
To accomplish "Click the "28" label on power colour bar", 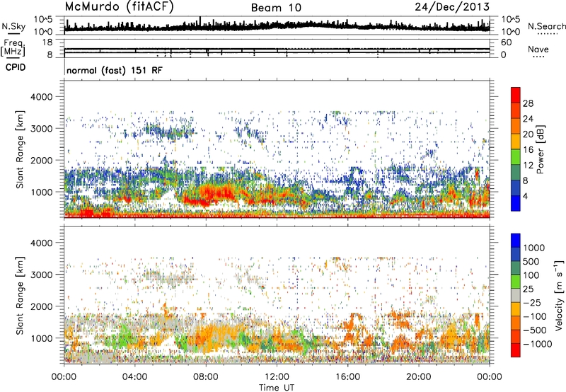I will (528, 103).
